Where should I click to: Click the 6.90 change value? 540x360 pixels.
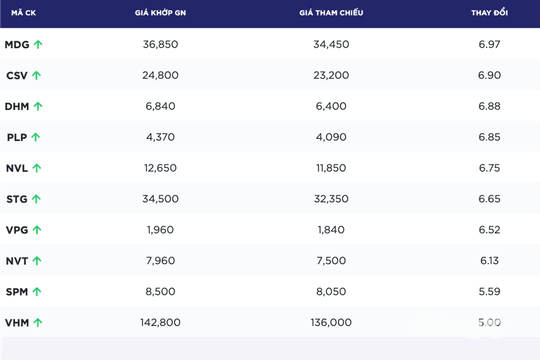[x=489, y=75]
